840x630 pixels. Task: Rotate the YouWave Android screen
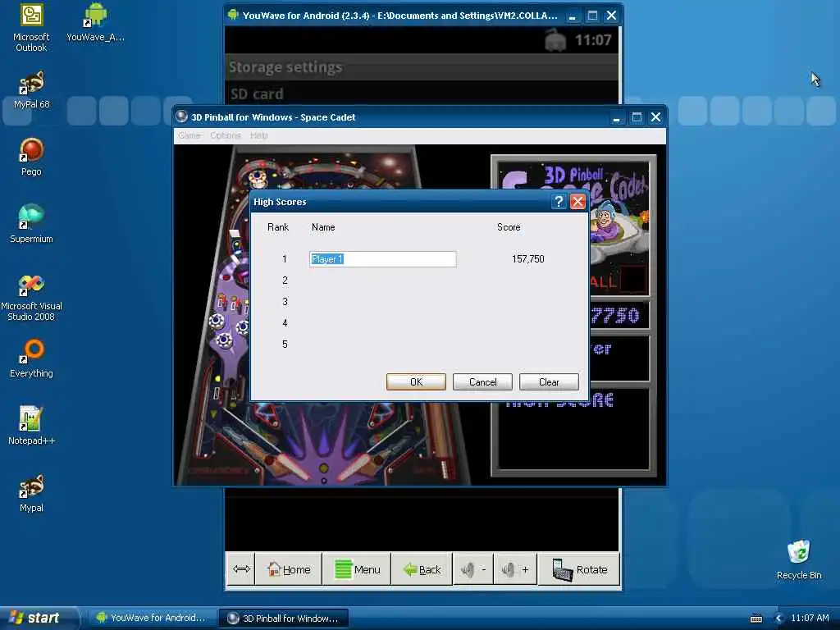(x=579, y=569)
